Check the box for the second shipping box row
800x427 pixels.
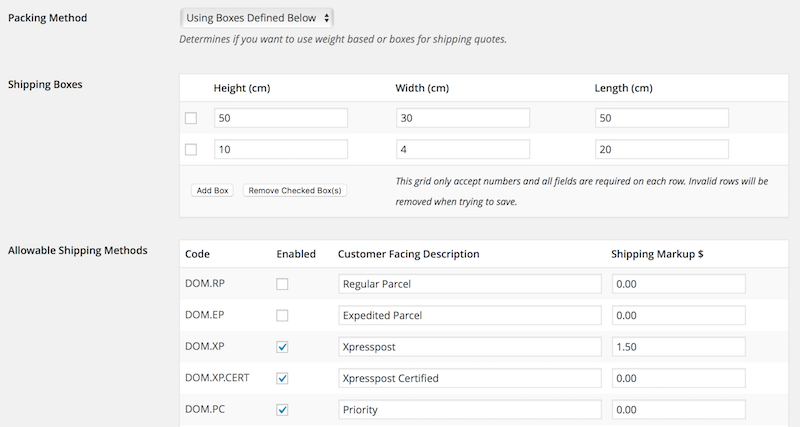pyautogui.click(x=191, y=150)
